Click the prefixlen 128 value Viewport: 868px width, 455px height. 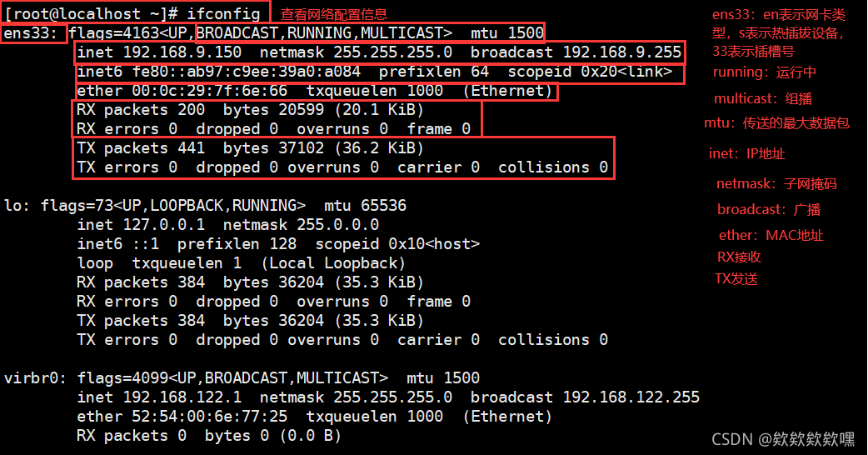[237, 244]
